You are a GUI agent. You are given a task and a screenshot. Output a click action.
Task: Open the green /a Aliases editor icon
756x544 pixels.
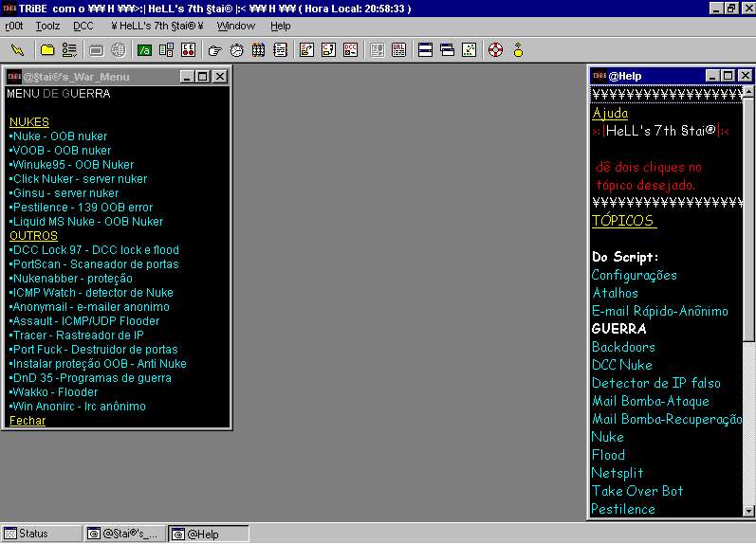click(x=145, y=50)
